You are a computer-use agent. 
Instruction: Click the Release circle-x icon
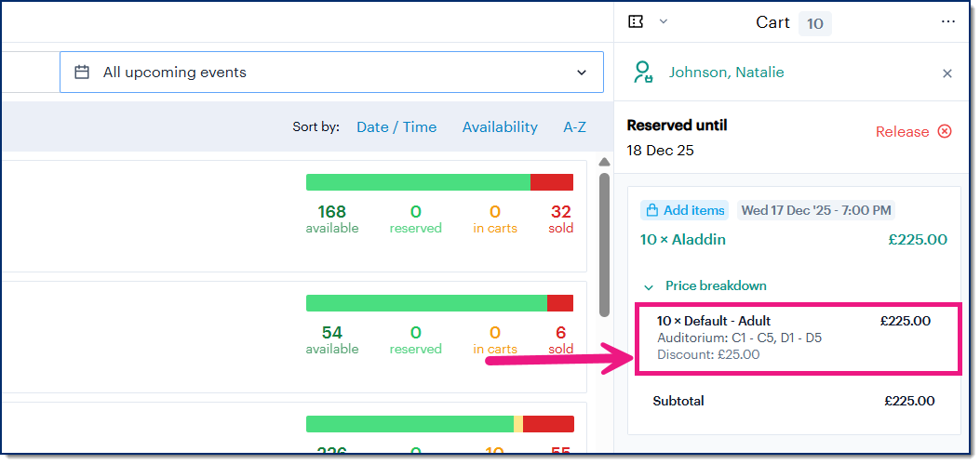click(945, 131)
